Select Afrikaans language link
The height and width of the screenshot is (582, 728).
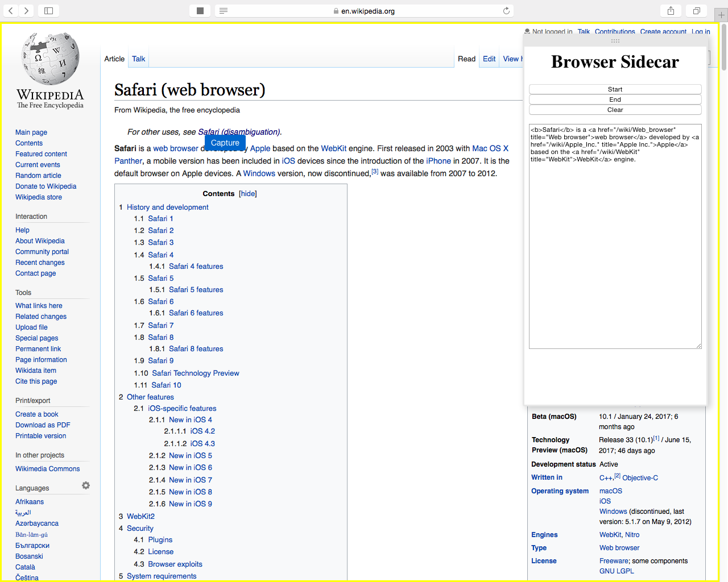click(30, 502)
